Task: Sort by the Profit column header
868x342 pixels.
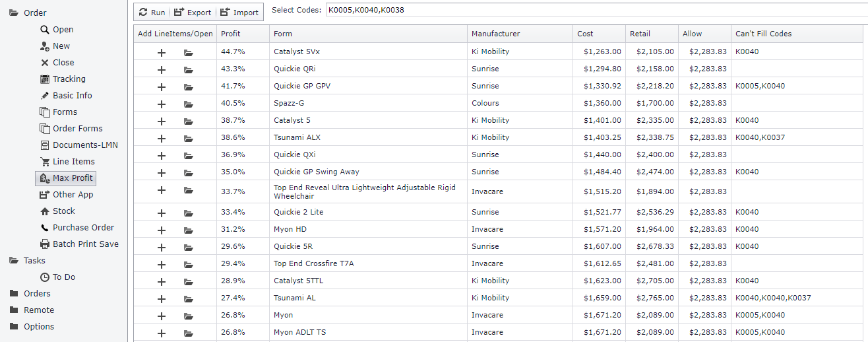Action: click(231, 34)
